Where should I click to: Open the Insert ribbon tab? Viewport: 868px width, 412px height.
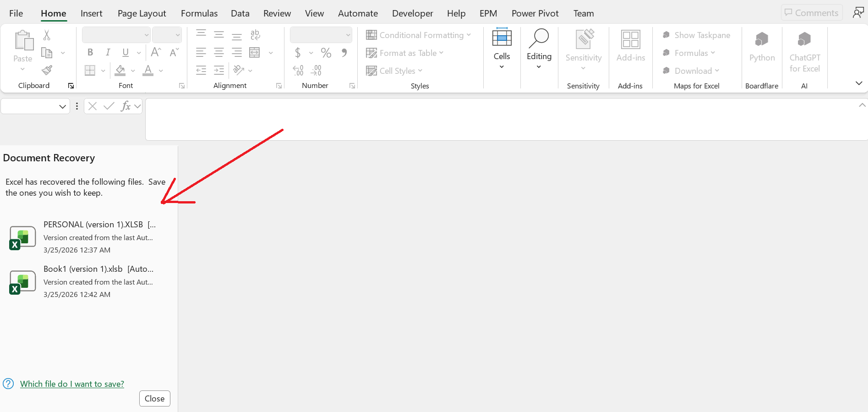(x=91, y=13)
